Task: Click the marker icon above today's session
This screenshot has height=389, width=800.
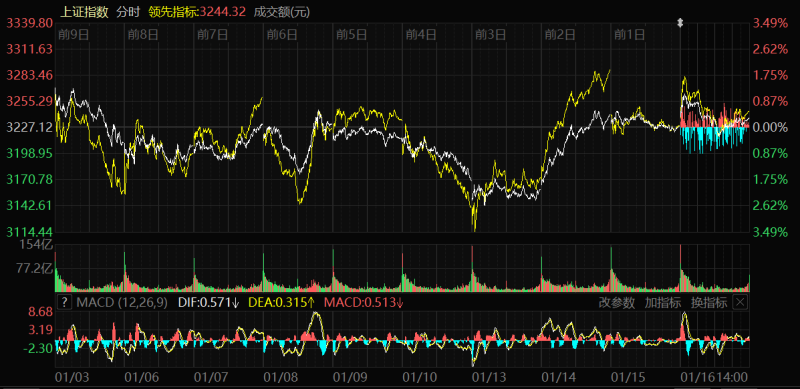Action: [680, 23]
